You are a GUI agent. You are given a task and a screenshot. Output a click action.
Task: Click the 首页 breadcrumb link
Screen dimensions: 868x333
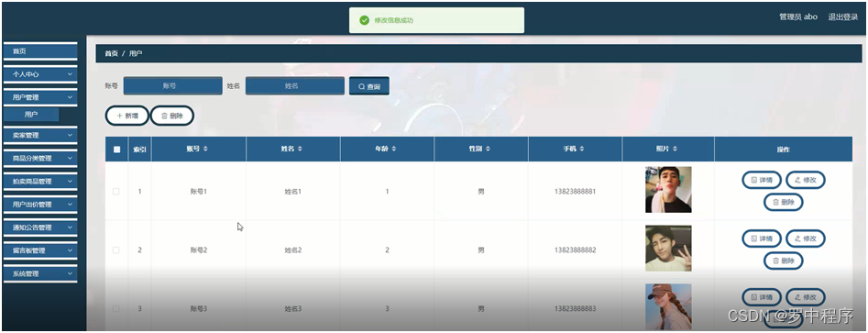(x=111, y=54)
